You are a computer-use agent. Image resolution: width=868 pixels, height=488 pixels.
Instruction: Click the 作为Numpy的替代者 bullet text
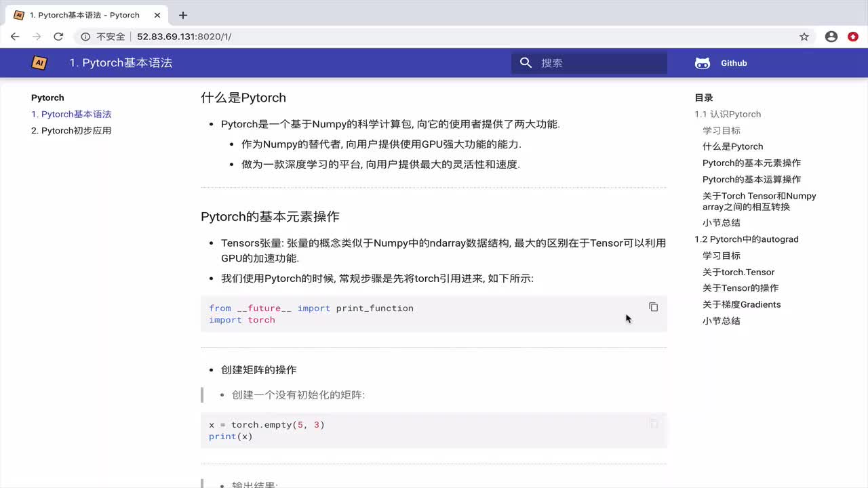[381, 144]
